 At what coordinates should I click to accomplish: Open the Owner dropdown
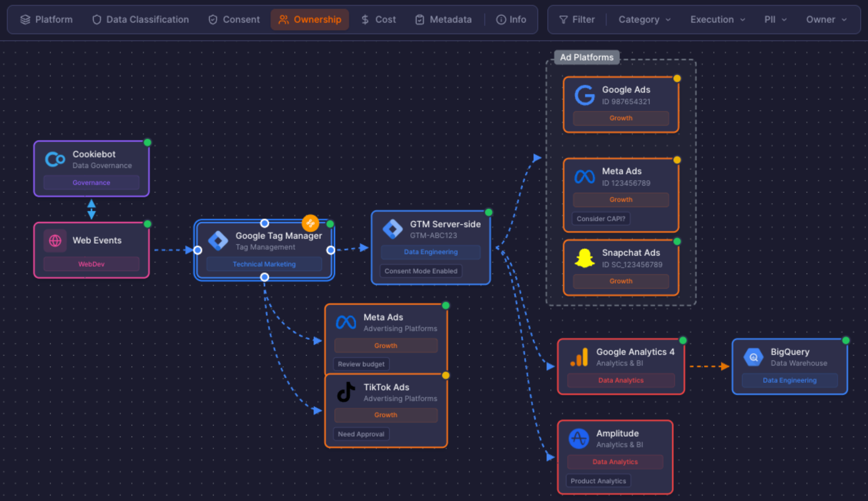coord(826,20)
